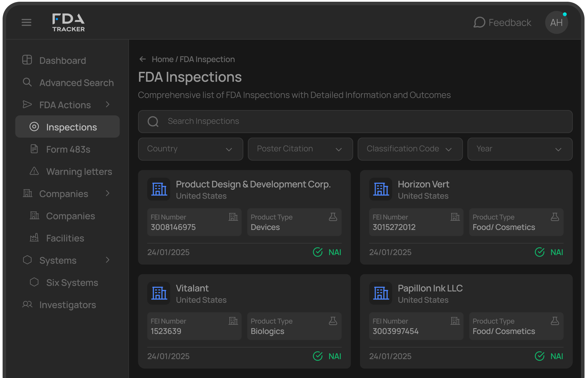The height and width of the screenshot is (378, 588).
Task: Open the hamburger menu icon
Action: pos(26,22)
